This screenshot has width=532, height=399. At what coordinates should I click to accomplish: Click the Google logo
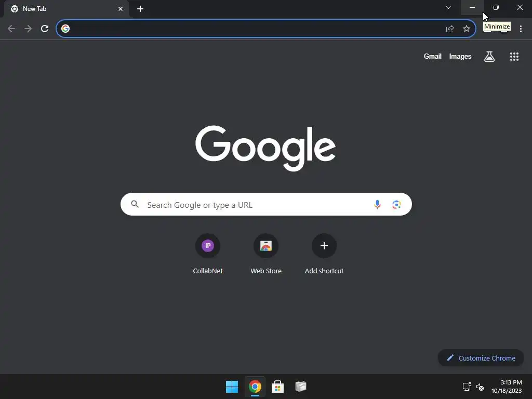(265, 148)
